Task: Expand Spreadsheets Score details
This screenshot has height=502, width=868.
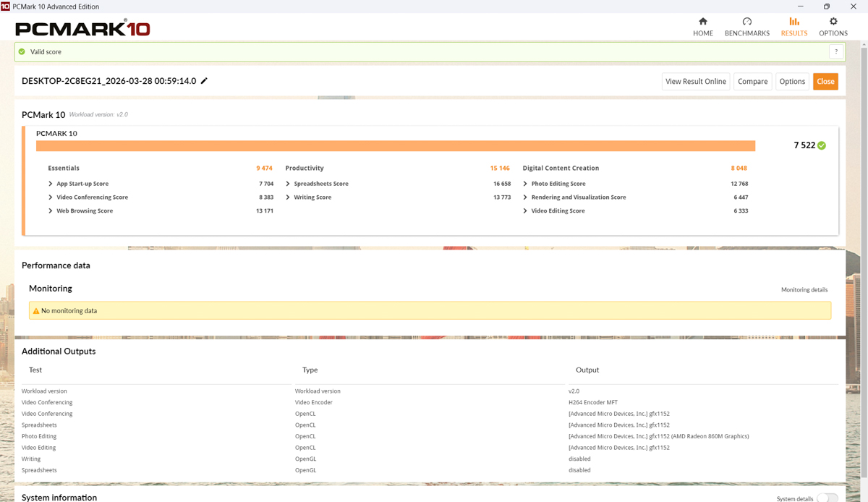Action: coord(288,184)
